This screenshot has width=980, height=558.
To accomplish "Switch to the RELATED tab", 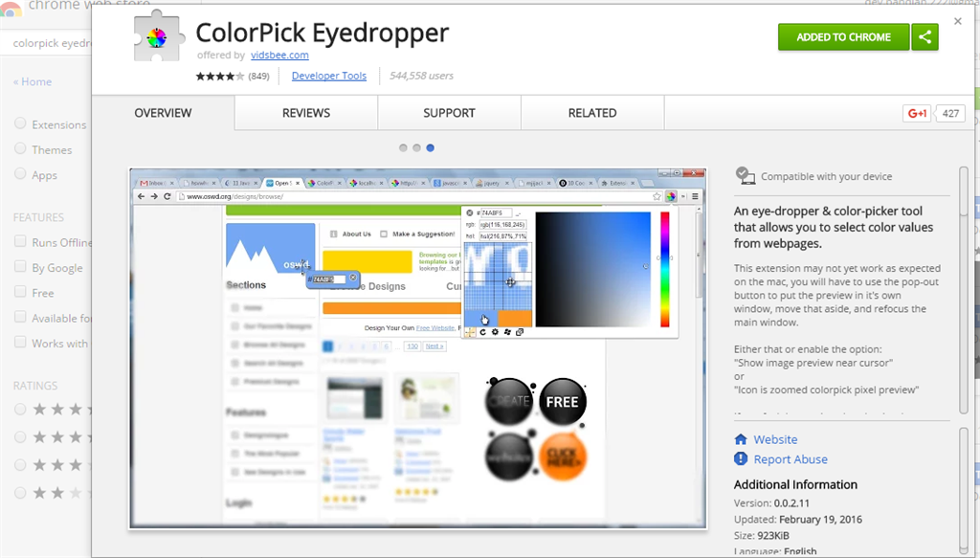I will (592, 113).
